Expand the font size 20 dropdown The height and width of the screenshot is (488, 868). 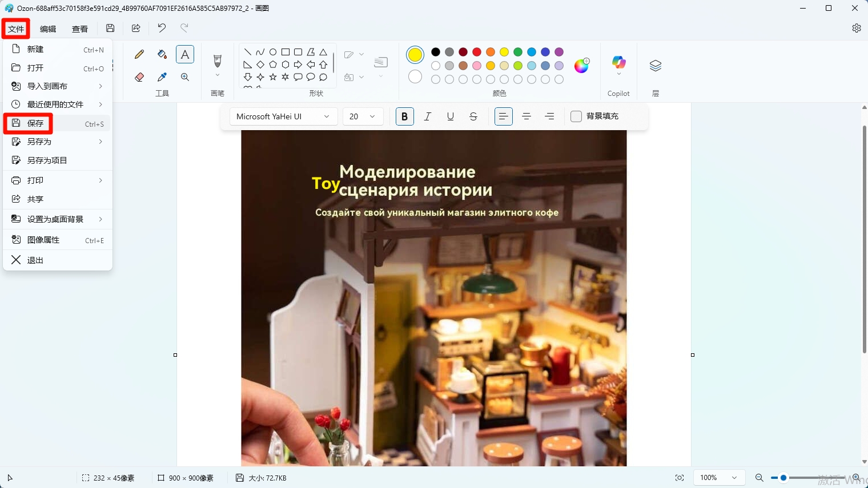(363, 116)
